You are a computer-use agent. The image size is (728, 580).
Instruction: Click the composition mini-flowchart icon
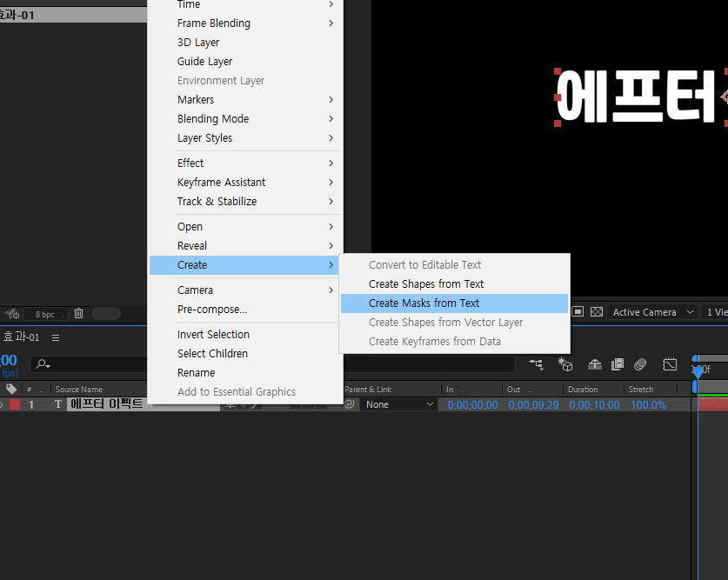(537, 364)
